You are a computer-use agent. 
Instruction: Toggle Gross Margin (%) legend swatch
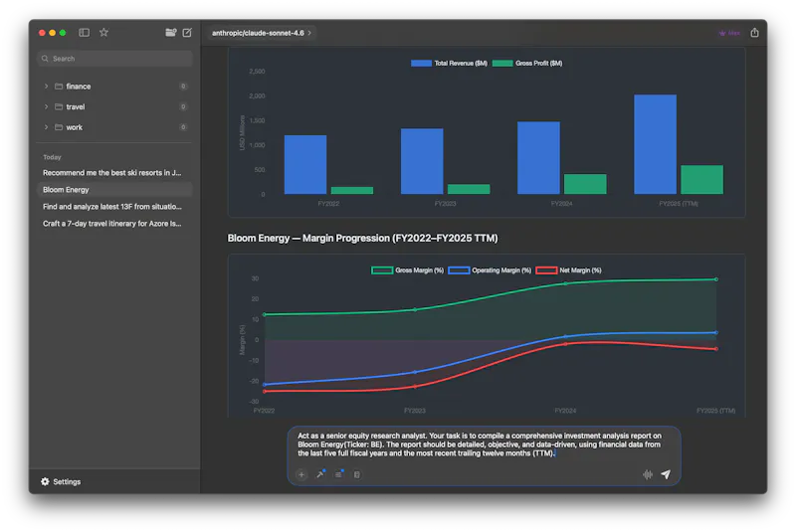point(382,270)
